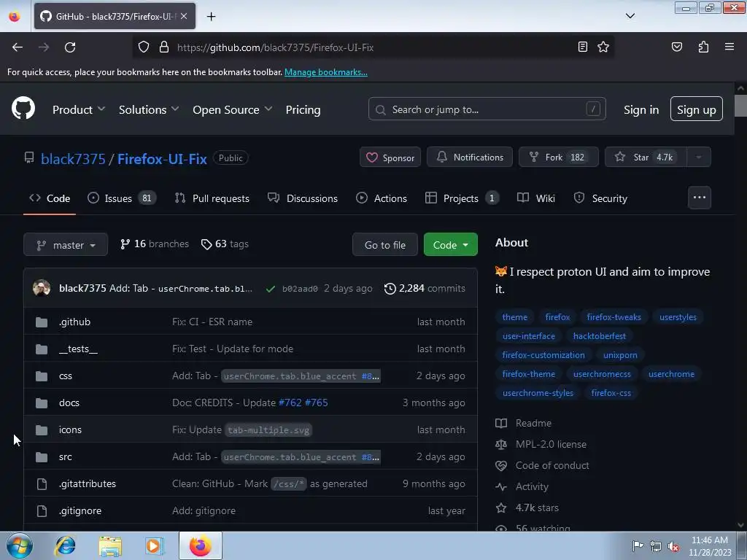Toggle reader view icon in address bar
The width and height of the screenshot is (747, 560).
coord(582,47)
